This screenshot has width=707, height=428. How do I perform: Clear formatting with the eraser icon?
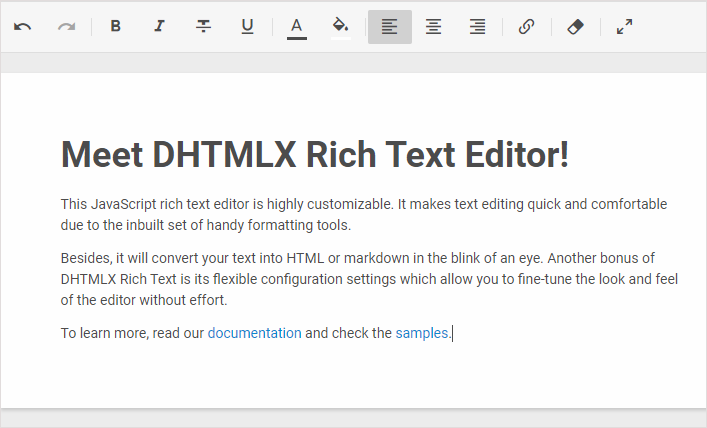(575, 27)
